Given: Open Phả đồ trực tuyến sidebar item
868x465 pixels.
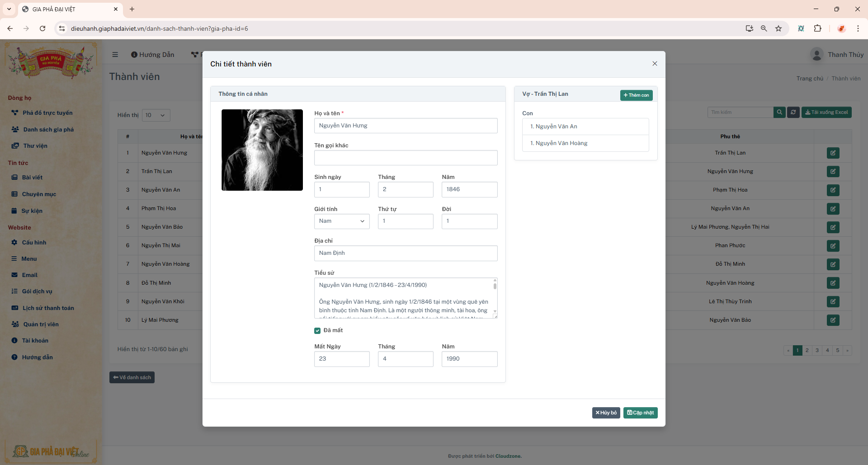Looking at the screenshot, I should pos(47,113).
